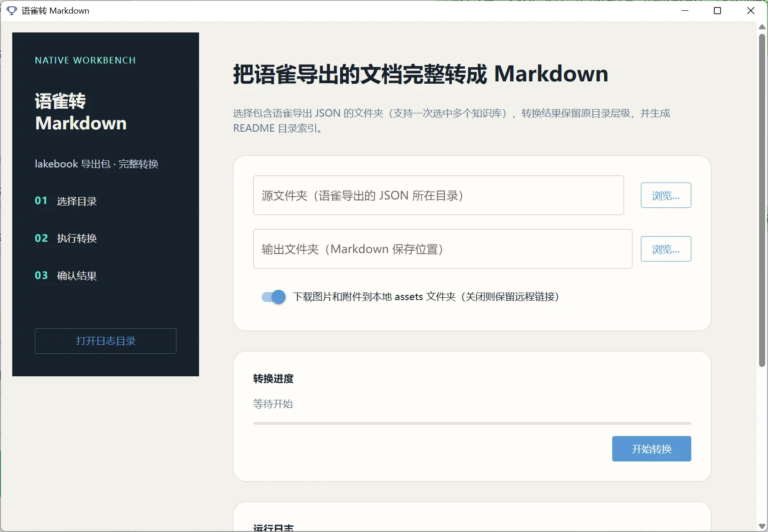Click the 运行日志 section heading
Screen dimensions: 768x532
[273, 528]
